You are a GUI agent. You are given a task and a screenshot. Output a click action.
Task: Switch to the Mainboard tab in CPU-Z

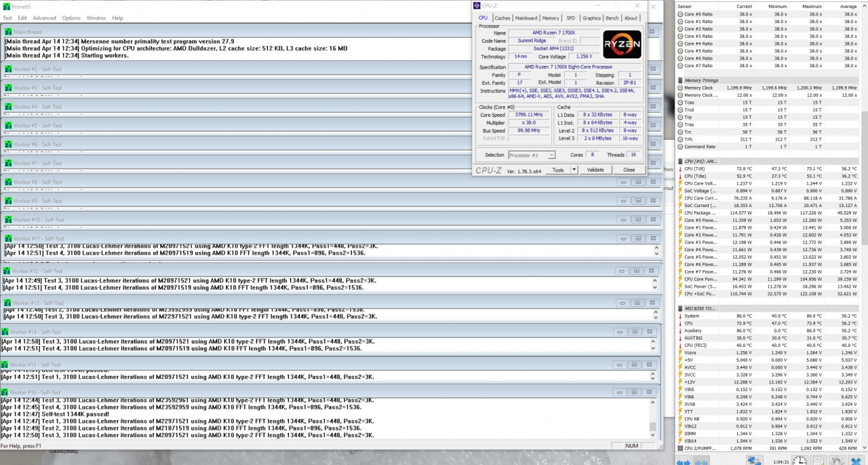[526, 18]
